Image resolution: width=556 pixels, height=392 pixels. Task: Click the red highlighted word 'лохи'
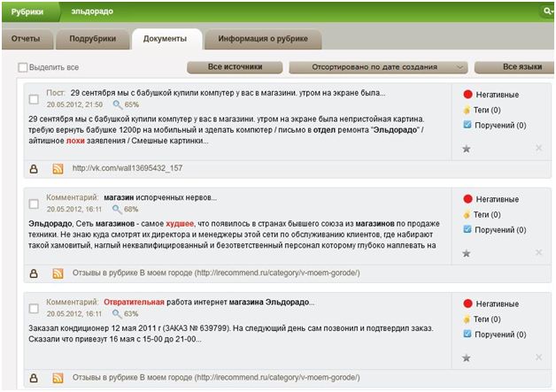point(75,141)
